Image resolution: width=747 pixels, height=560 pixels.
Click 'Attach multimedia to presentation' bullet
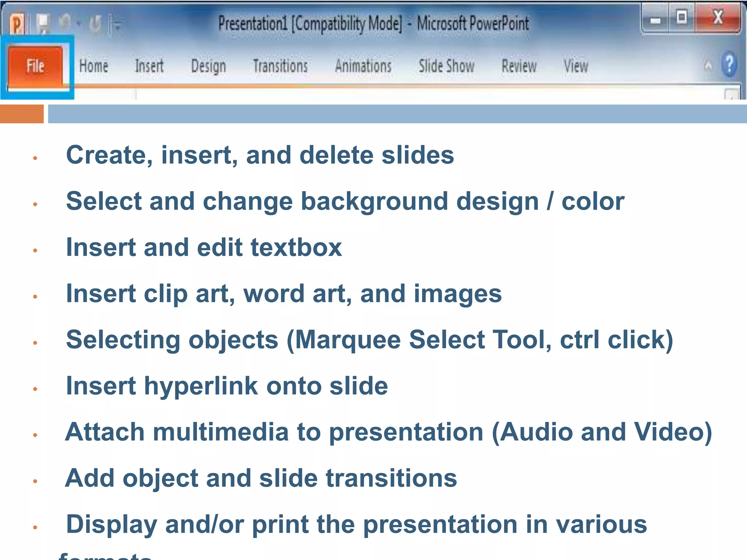pos(389,432)
